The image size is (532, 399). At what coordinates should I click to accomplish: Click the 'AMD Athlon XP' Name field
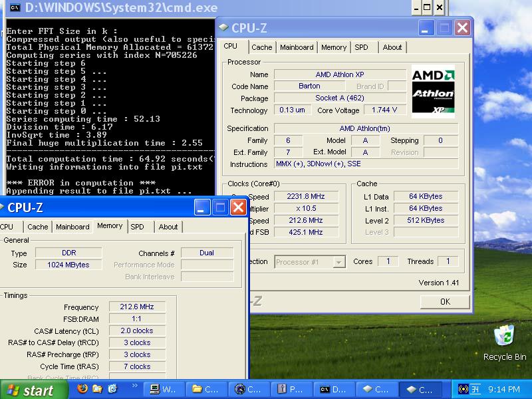pyautogui.click(x=340, y=74)
